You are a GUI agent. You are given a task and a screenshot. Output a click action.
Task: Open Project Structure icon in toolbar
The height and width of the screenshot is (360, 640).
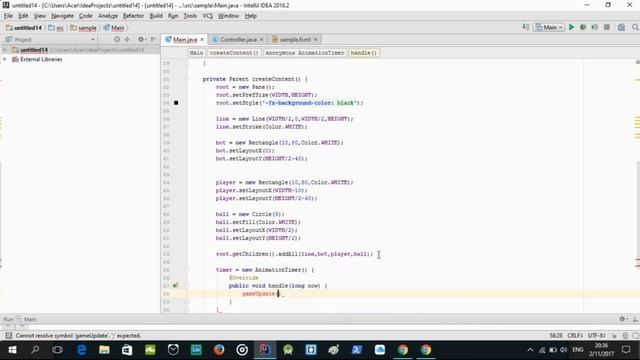click(621, 27)
